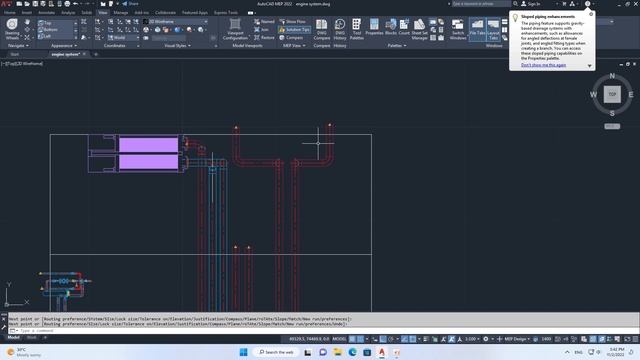Click the Count palette icon
The image size is (640, 360).
(404, 27)
